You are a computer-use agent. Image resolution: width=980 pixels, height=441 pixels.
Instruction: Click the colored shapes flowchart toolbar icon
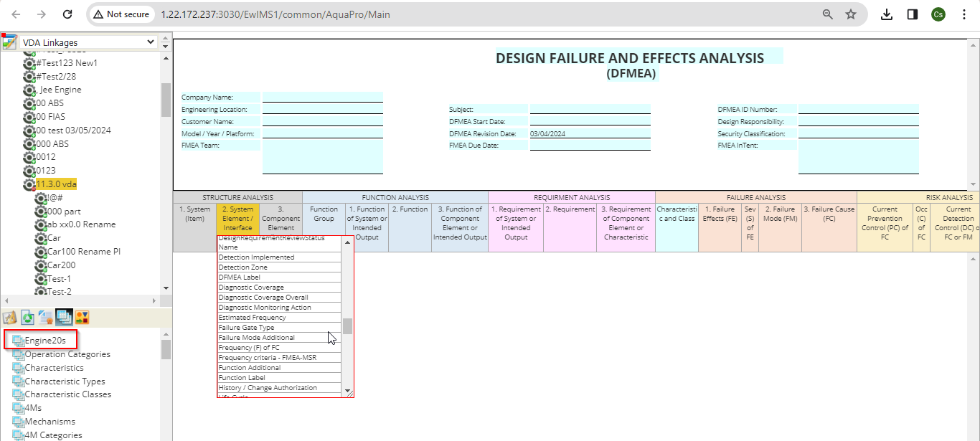point(82,317)
